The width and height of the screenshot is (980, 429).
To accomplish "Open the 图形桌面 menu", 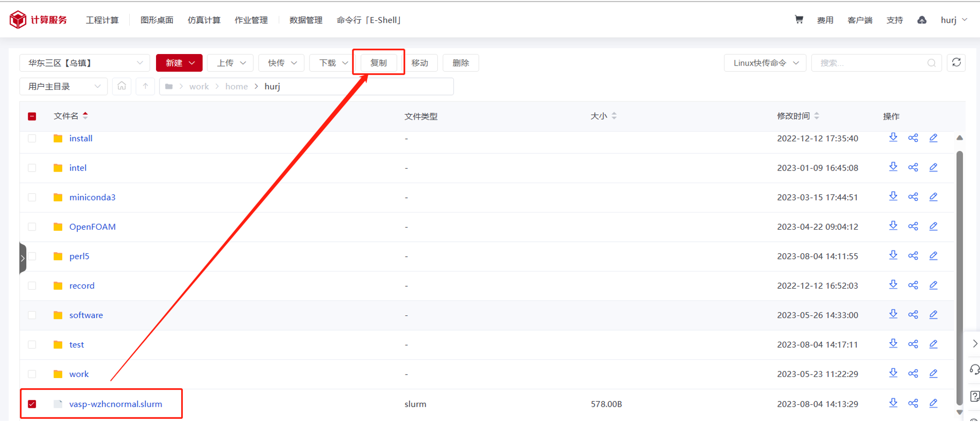I will 157,20.
